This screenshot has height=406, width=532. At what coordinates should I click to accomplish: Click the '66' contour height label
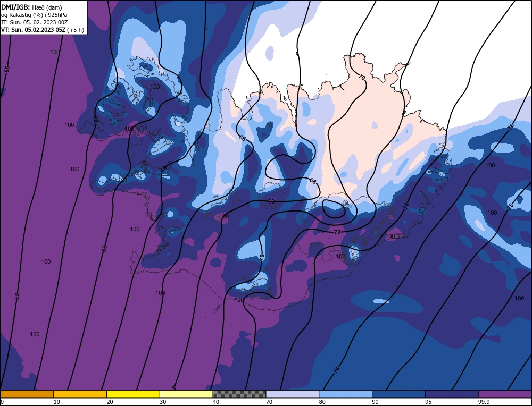[242, 138]
